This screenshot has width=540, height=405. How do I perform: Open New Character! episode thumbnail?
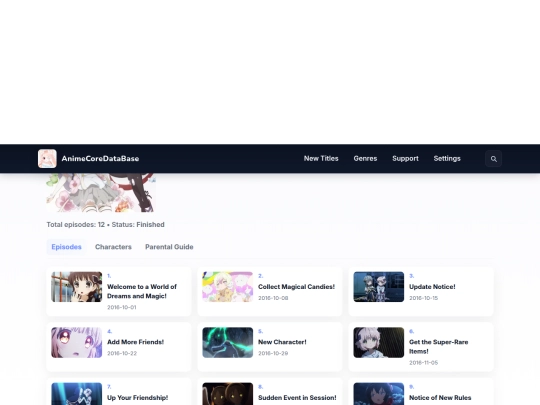[x=228, y=342]
